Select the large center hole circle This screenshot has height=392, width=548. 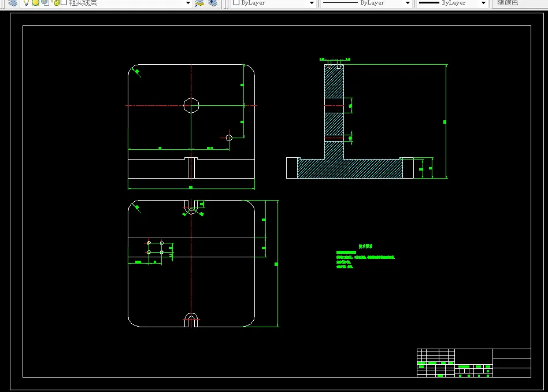[x=191, y=105]
